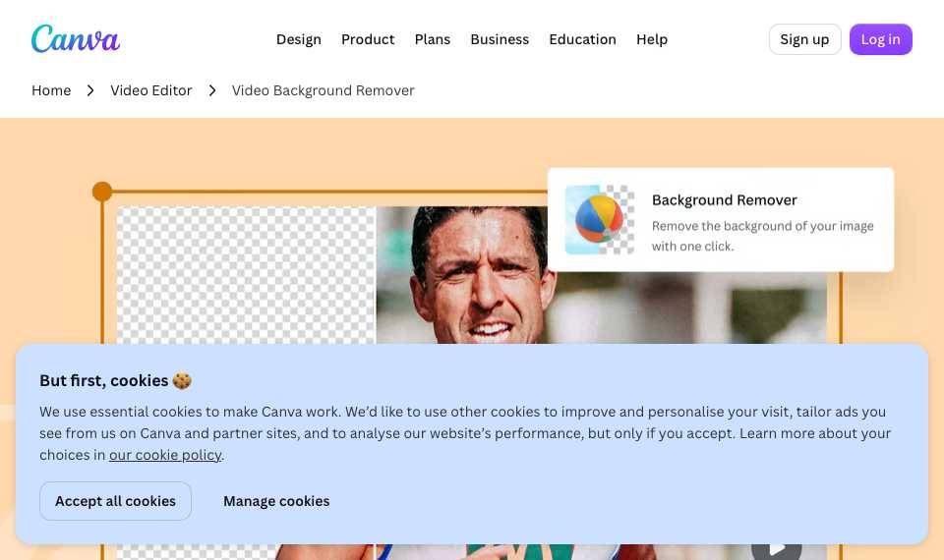
Task: Open the Design menu
Action: tap(299, 39)
